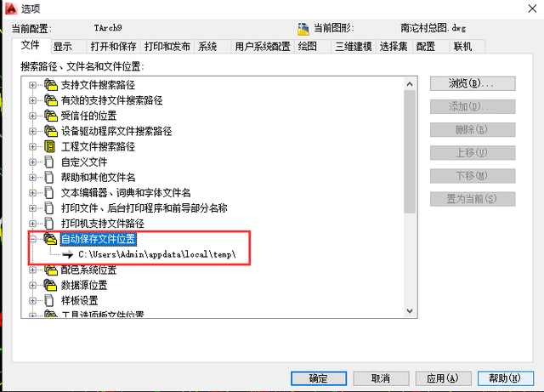544x392 pixels.
Task: Click the drawing icon beside 当前图形
Action: tap(303, 29)
